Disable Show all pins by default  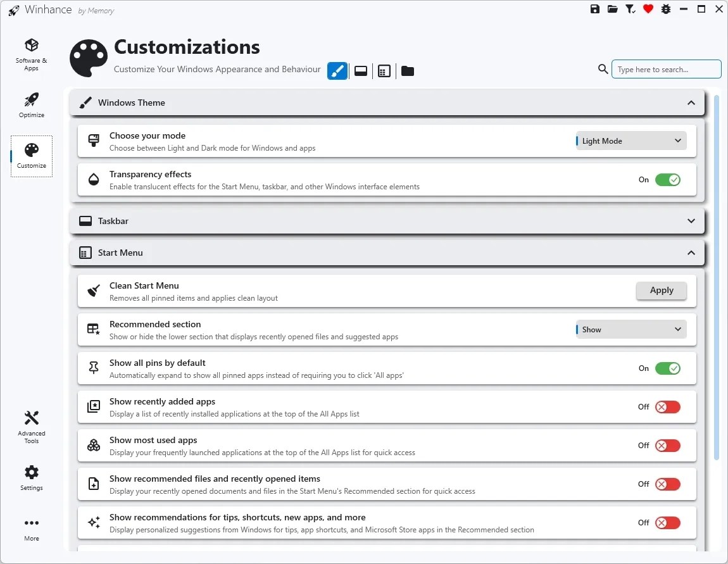(668, 368)
